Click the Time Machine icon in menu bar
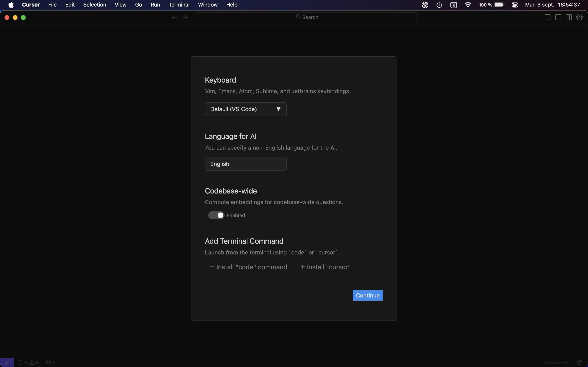 click(439, 5)
